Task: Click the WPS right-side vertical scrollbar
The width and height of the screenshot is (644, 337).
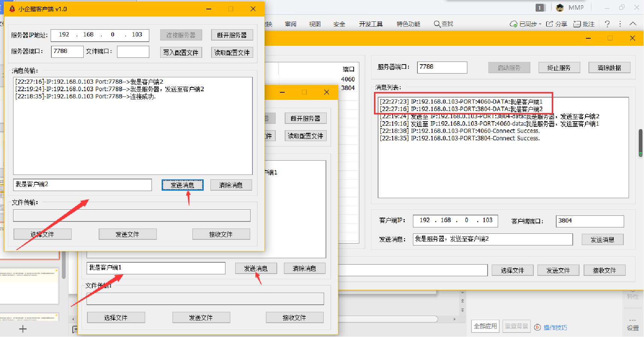Action: click(641, 143)
